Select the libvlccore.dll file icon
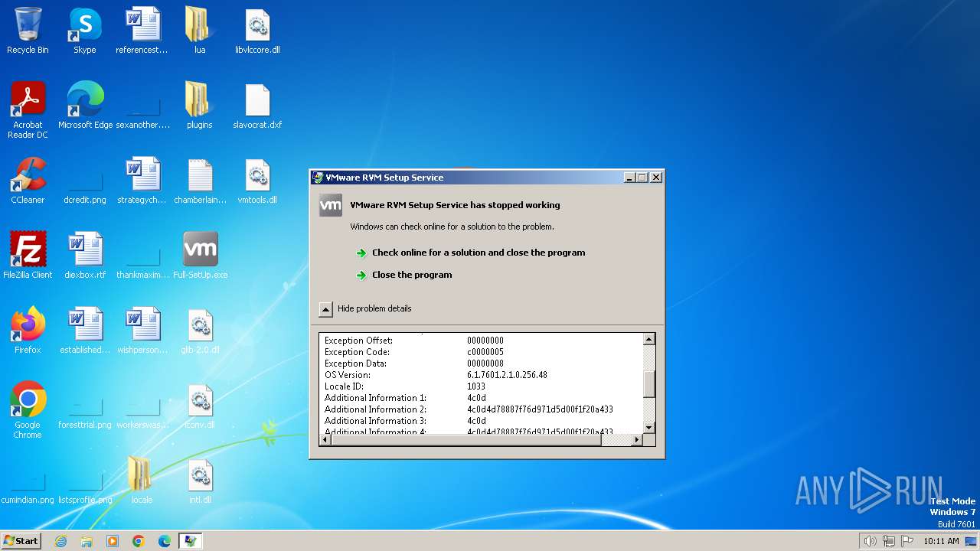980x551 pixels. (x=257, y=31)
